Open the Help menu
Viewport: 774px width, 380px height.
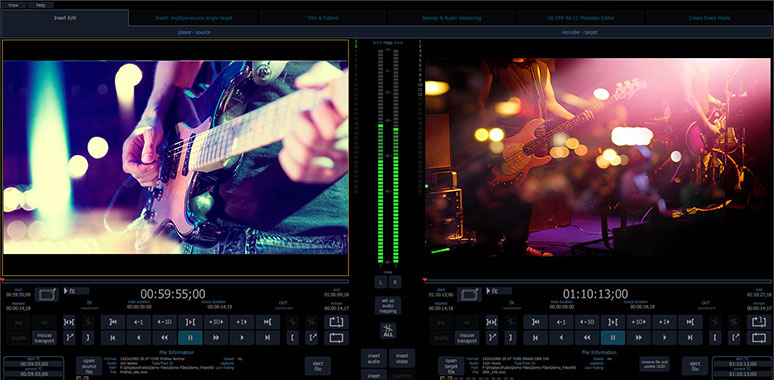click(x=41, y=5)
